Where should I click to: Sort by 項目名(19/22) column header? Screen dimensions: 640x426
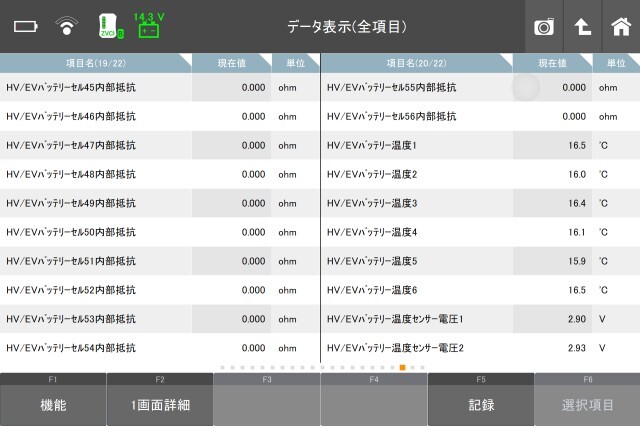point(96,63)
